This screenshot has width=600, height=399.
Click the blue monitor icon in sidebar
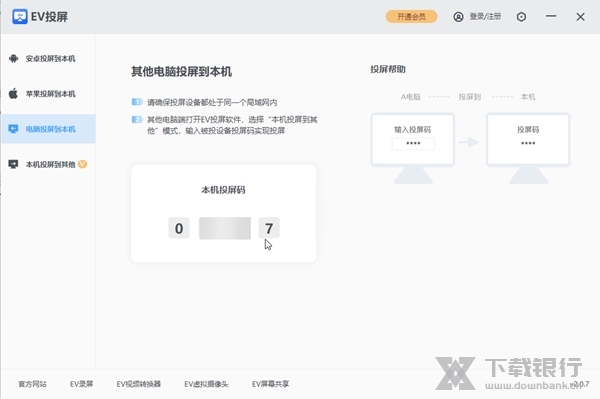click(x=13, y=129)
